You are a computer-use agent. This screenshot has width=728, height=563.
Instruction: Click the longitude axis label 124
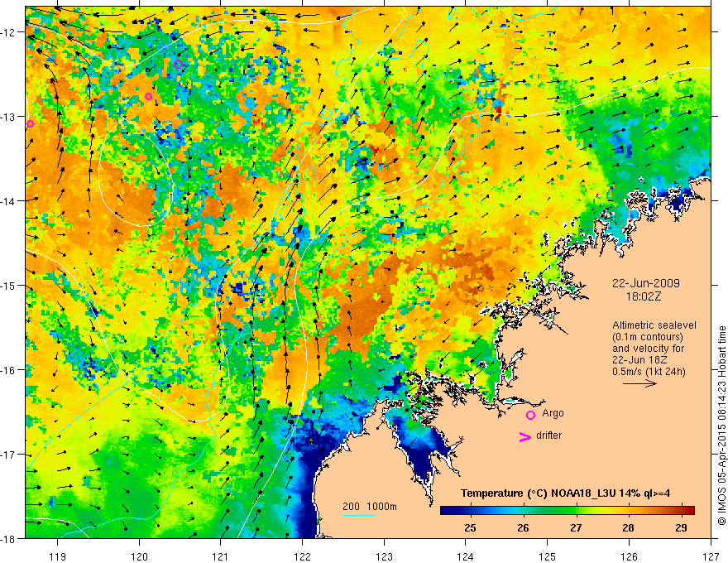(x=466, y=556)
